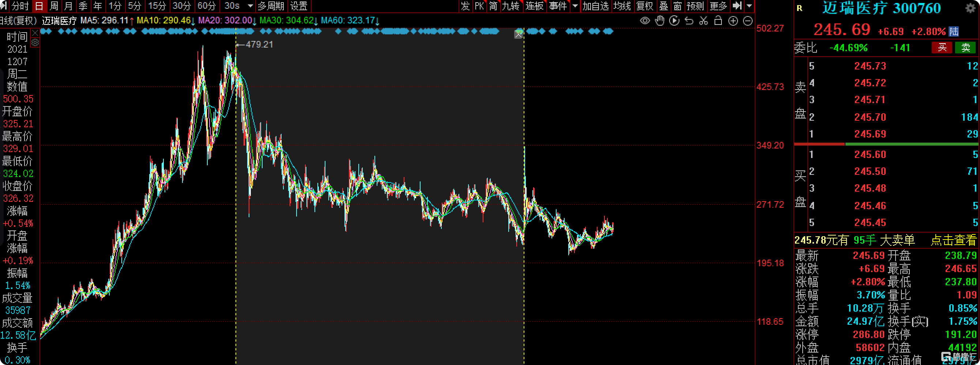This screenshot has height=365, width=980.
Task: Toggle the chart lock icon
Action: tap(718, 20)
